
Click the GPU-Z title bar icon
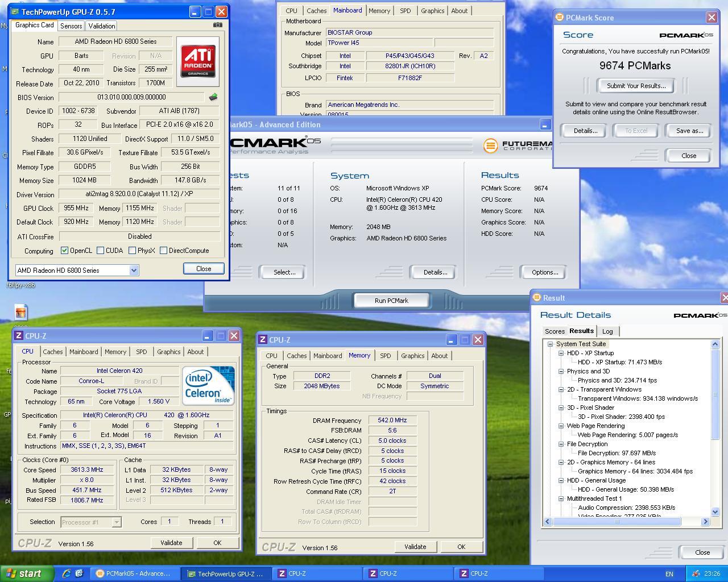click(x=15, y=11)
